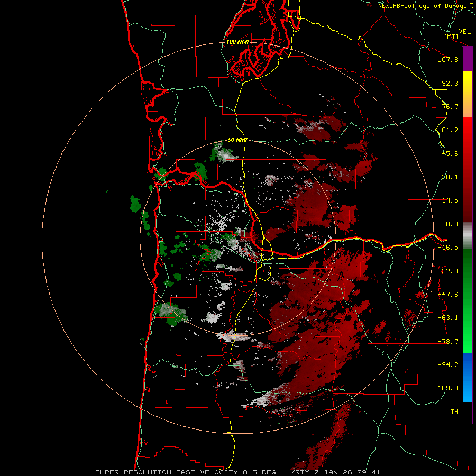This screenshot has height=476, width=476.
Task: Select the 92.3 legend value
Action: pyautogui.click(x=450, y=83)
